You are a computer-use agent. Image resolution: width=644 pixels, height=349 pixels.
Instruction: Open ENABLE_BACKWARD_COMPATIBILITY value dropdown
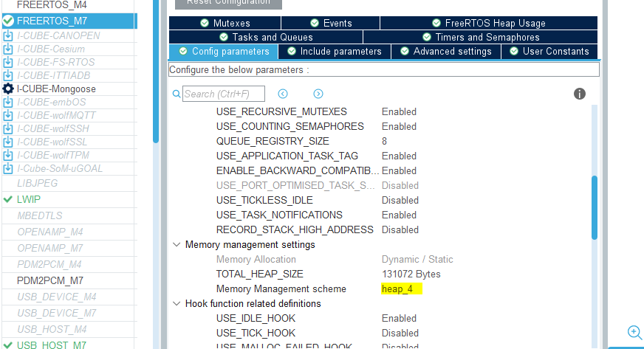click(x=399, y=171)
